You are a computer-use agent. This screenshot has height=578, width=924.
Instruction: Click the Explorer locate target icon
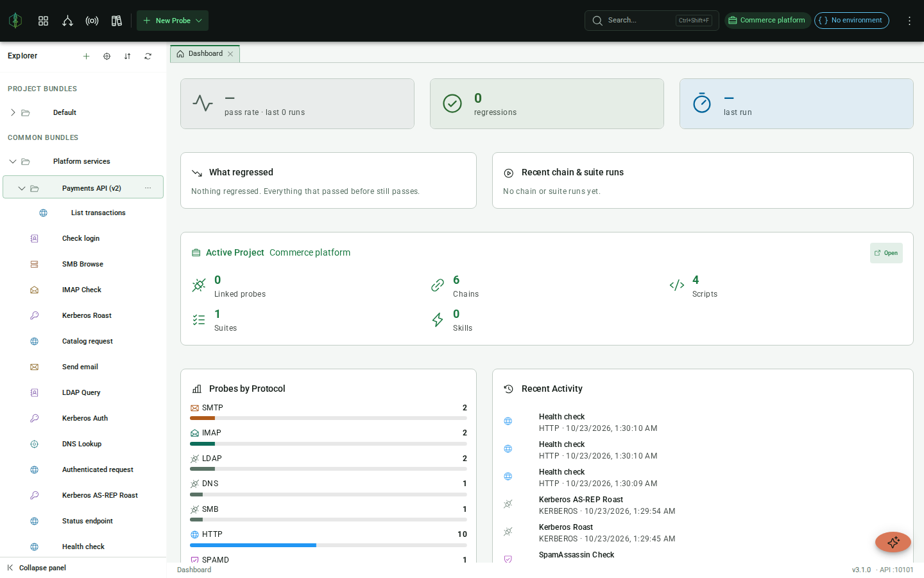(107, 56)
